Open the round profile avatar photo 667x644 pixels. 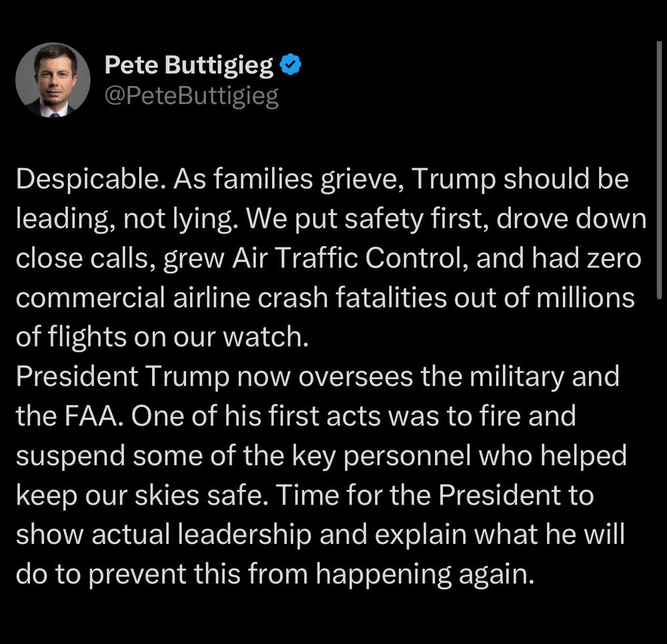point(53,79)
